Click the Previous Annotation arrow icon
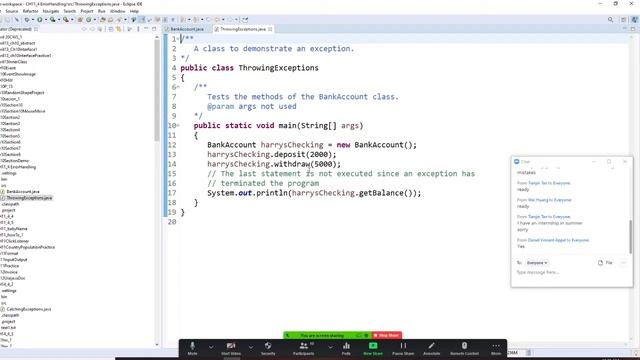Viewport: 640px width, 360px height. (x=196, y=20)
